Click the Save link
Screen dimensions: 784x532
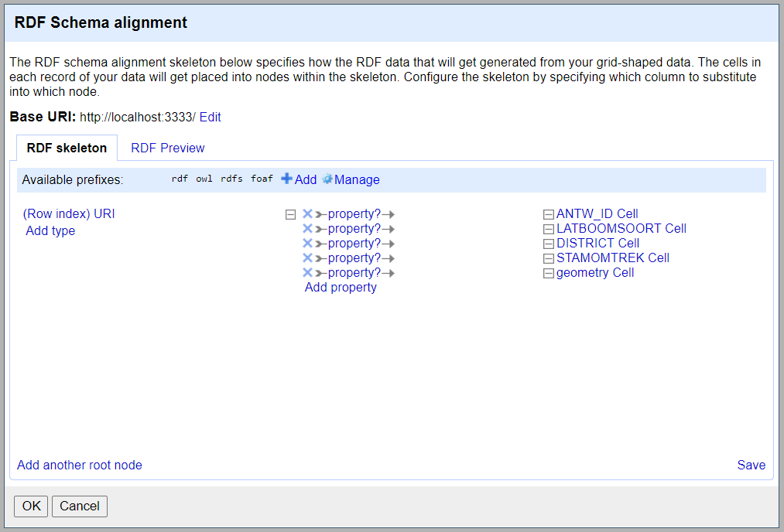pyautogui.click(x=751, y=465)
